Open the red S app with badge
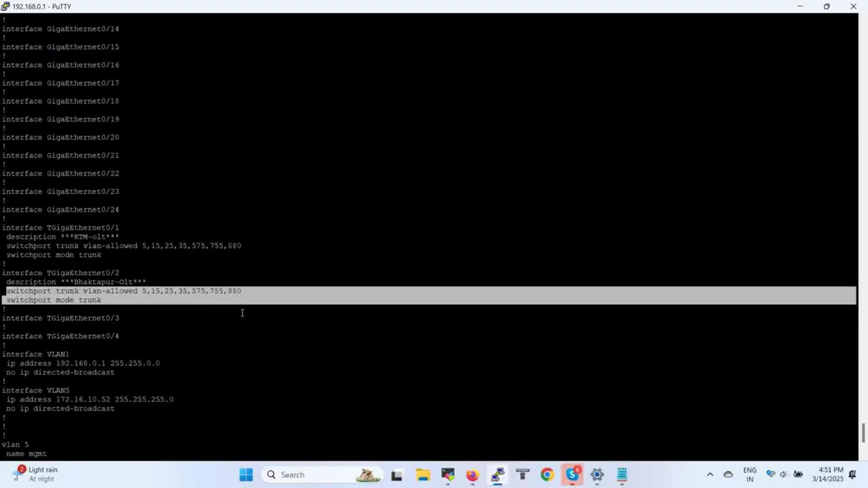 (573, 474)
